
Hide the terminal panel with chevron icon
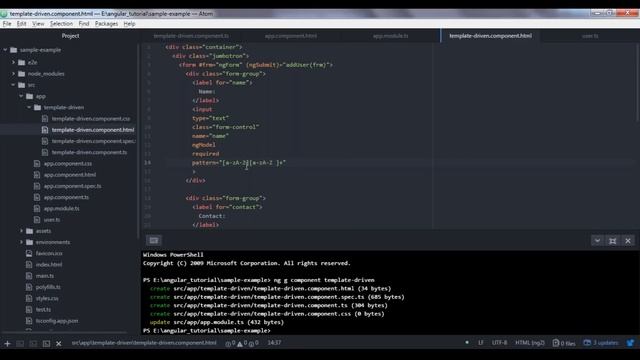coord(597,241)
